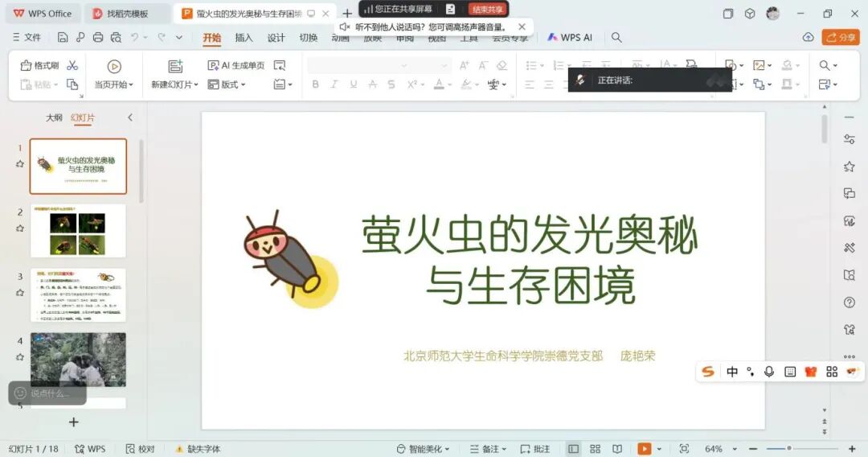Image resolution: width=868 pixels, height=457 pixels.
Task: Select slide 2 thumbnail with firefly photos
Action: coord(78,230)
